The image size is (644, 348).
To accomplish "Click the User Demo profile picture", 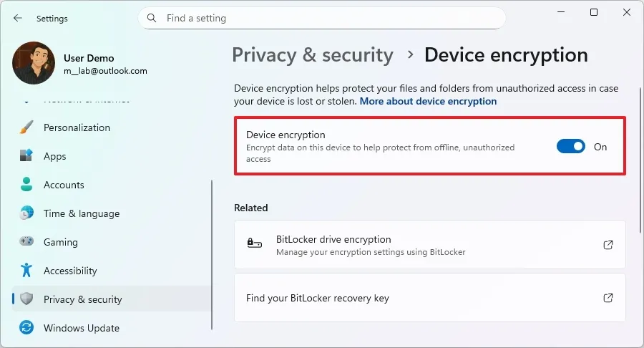I will (x=34, y=63).
